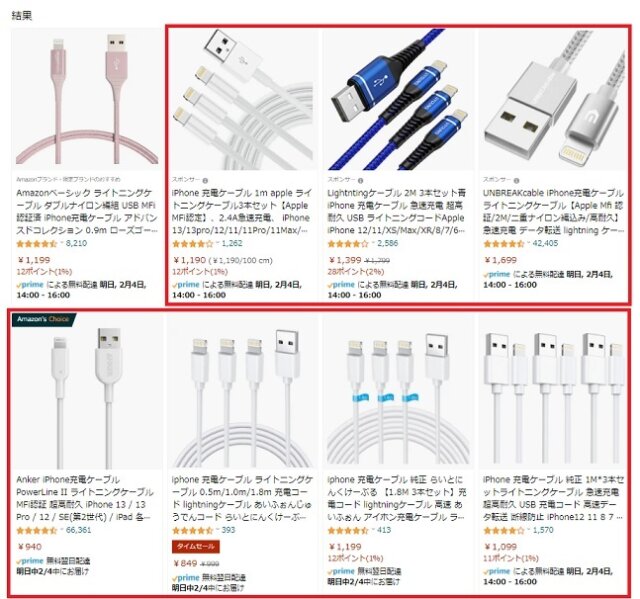Click the sponsor info icon under white 3-cable image
Screen dimensions: 640x599
(205, 180)
